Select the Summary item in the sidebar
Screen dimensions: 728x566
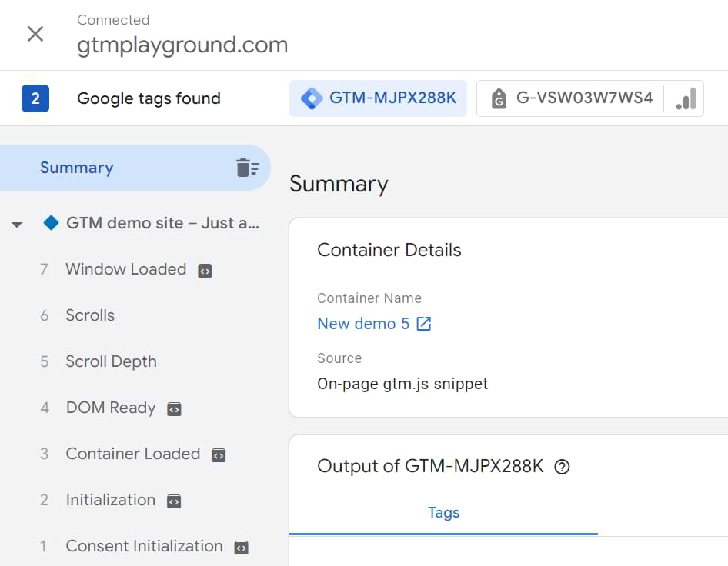[x=135, y=168]
